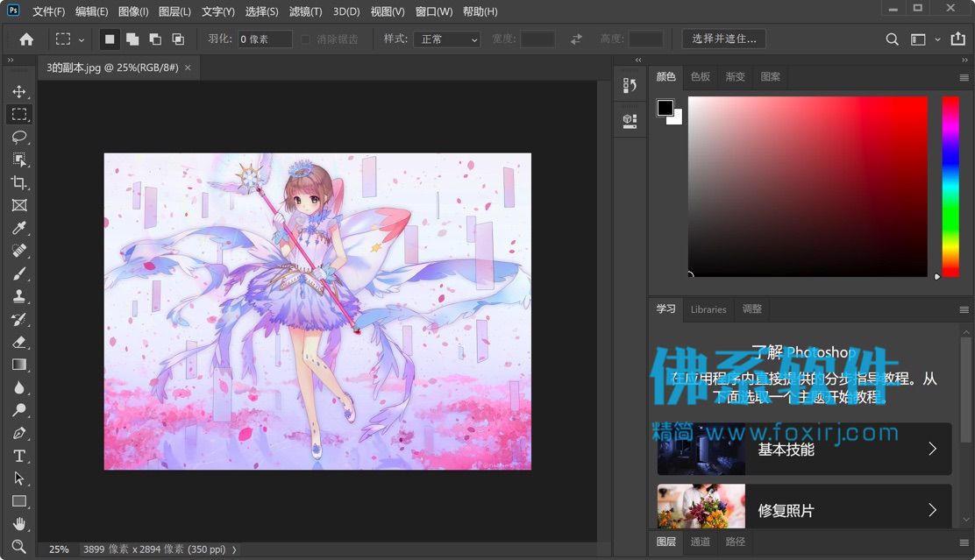The image size is (975, 560).
Task: Open the Style dropdown set to 正常
Action: [447, 39]
